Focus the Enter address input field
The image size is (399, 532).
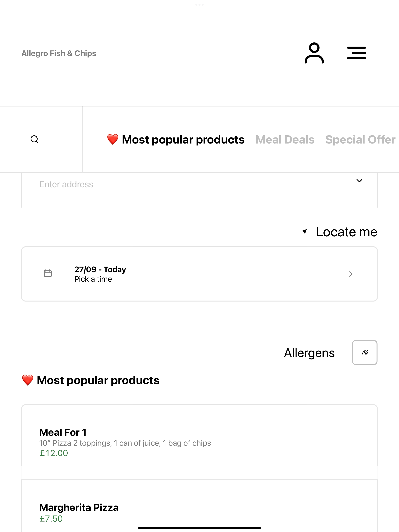199,190
